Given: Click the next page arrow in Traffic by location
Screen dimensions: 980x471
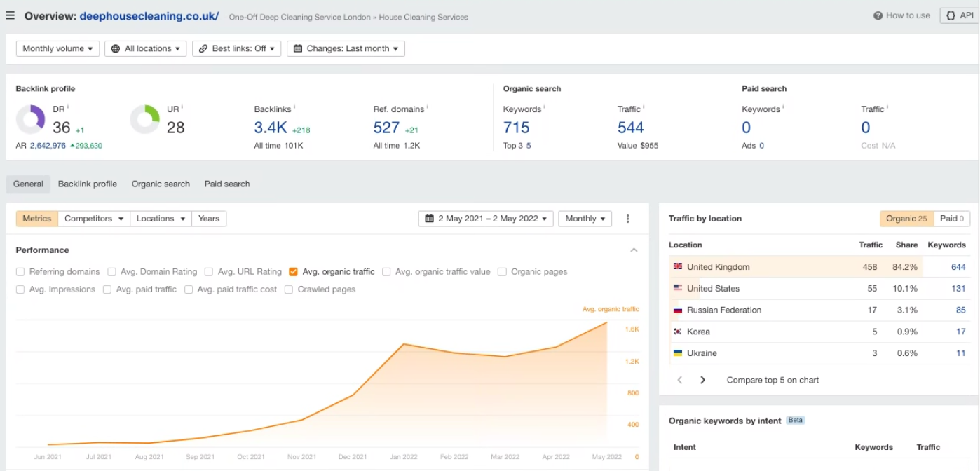Looking at the screenshot, I should coord(702,380).
